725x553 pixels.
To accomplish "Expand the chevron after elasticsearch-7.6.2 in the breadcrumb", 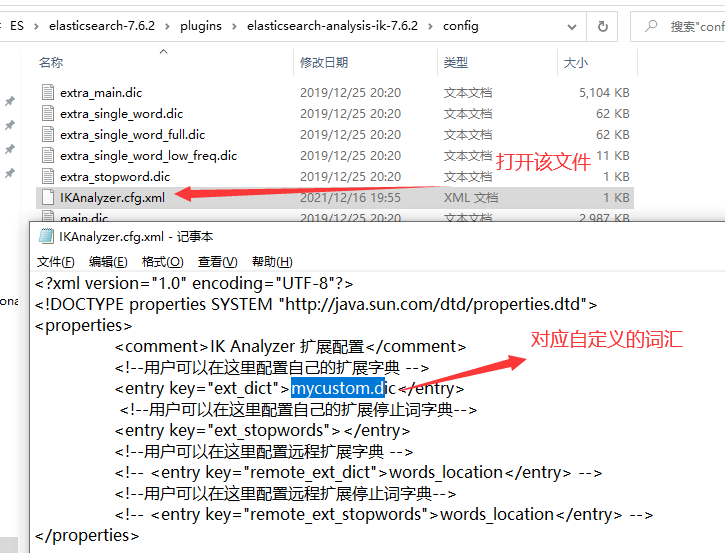I will [168, 26].
